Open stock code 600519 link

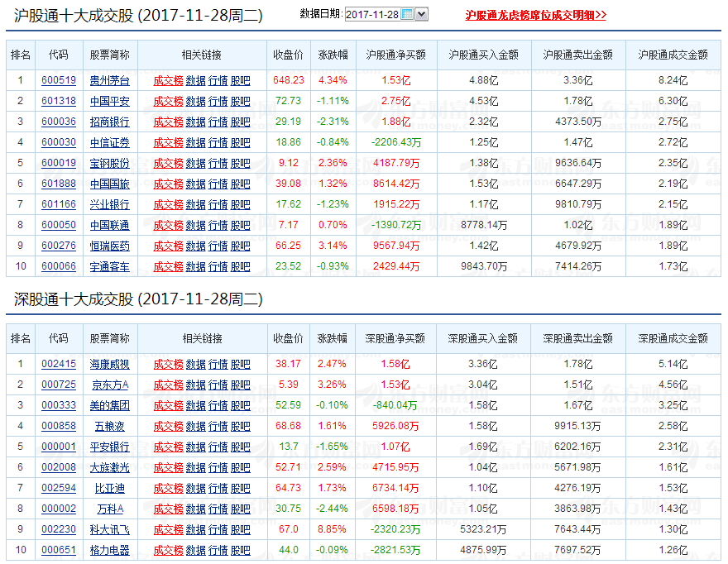(59, 80)
